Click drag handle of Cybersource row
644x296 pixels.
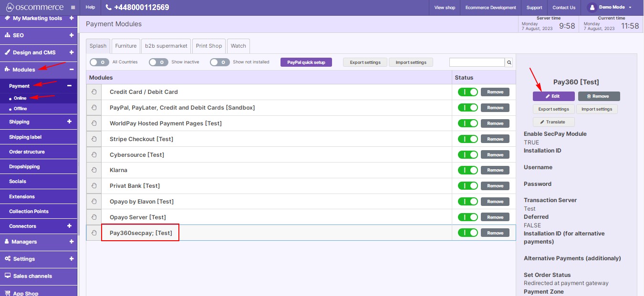[94, 155]
